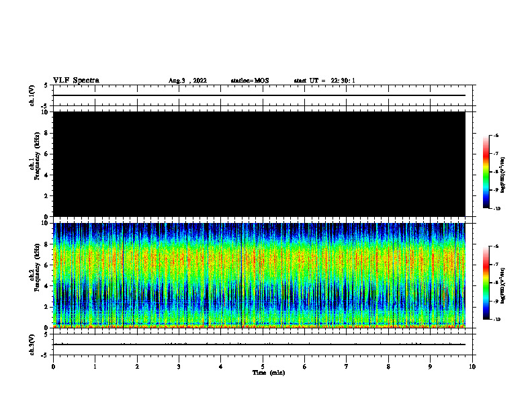
Task: Click the "6" tick on the time axis
Action: coord(305,367)
